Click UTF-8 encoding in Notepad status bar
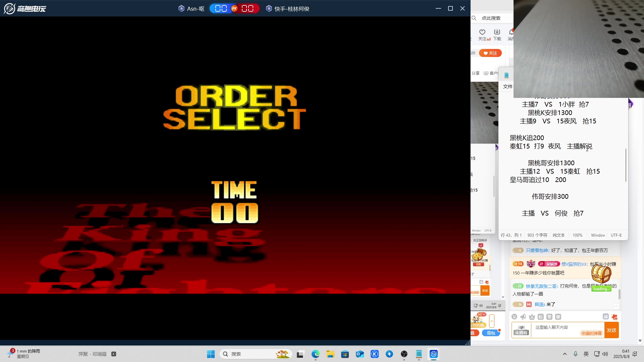Screen dimensions: 644x362 point(616,235)
